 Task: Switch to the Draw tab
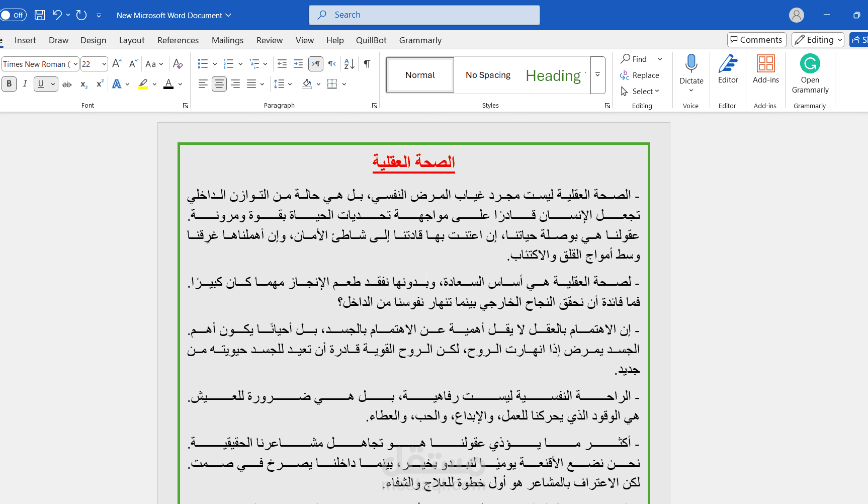(58, 40)
